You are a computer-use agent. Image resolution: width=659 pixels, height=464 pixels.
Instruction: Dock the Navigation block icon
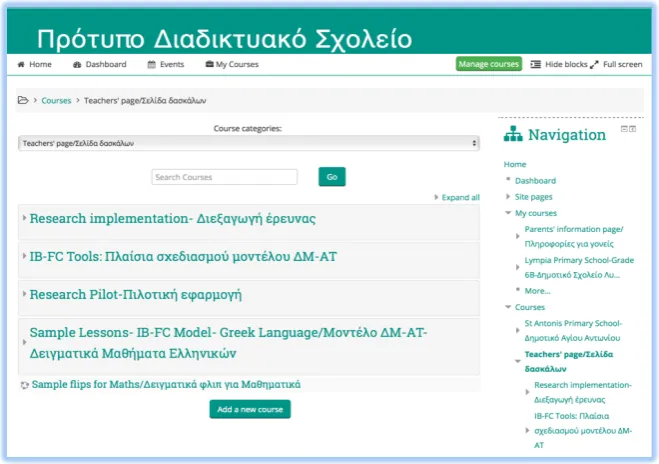pyautogui.click(x=633, y=129)
